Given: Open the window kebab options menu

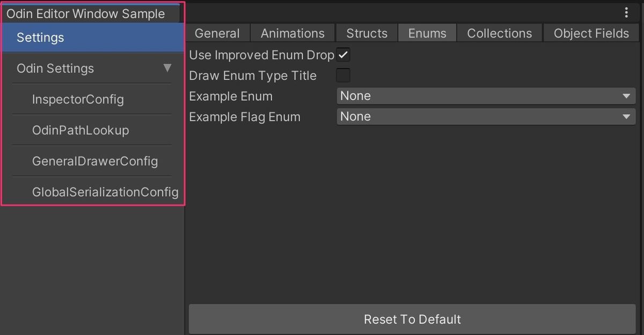Looking at the screenshot, I should click(626, 13).
